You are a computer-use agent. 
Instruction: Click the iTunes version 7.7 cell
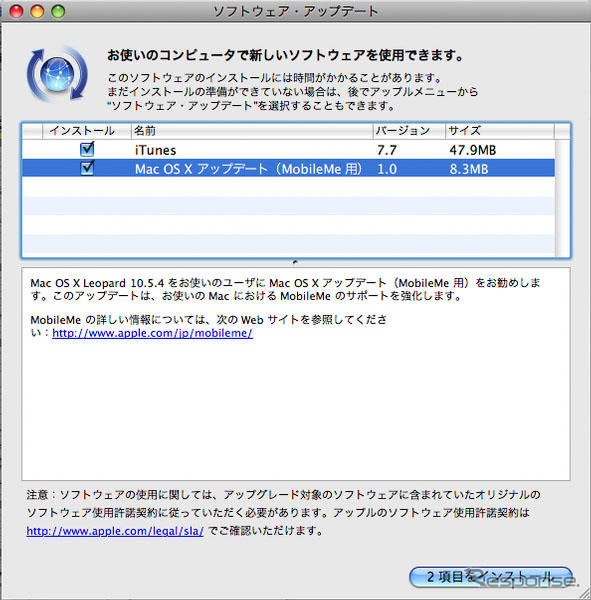pos(387,150)
